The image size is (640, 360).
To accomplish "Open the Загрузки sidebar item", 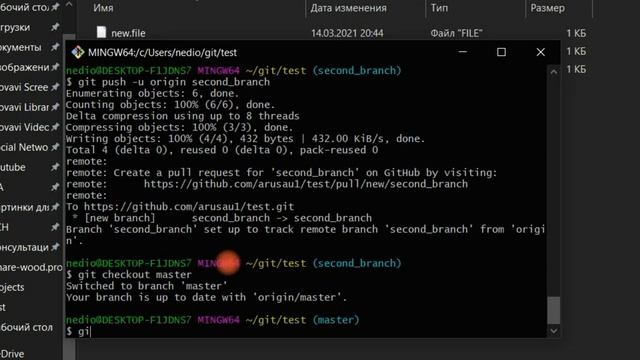I will coord(15,27).
